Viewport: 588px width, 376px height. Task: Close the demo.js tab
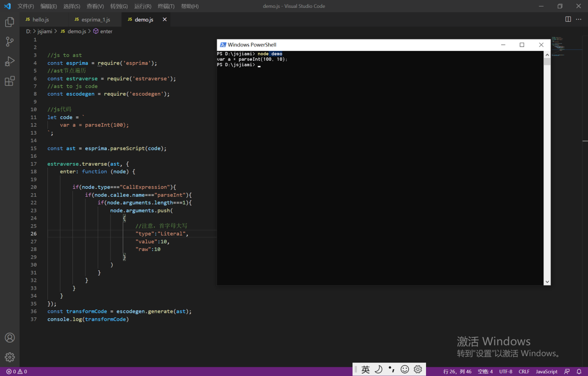pos(165,20)
